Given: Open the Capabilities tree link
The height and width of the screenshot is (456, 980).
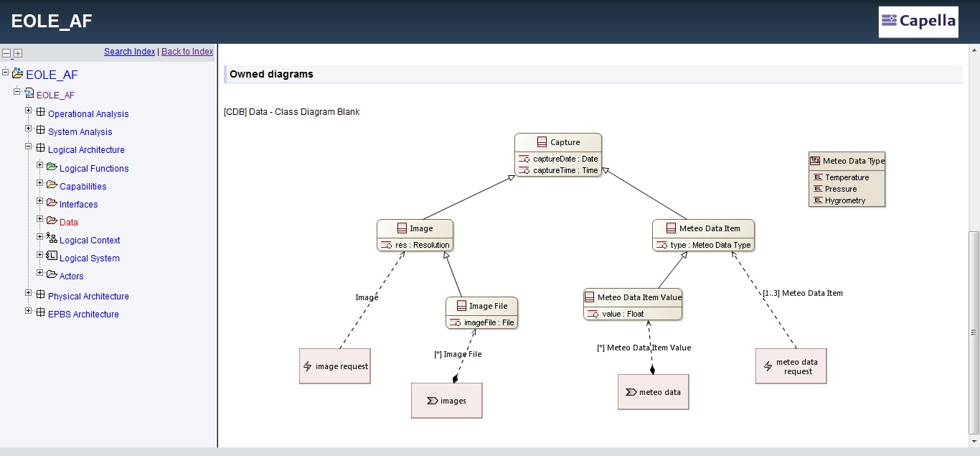Looking at the screenshot, I should tap(83, 187).
